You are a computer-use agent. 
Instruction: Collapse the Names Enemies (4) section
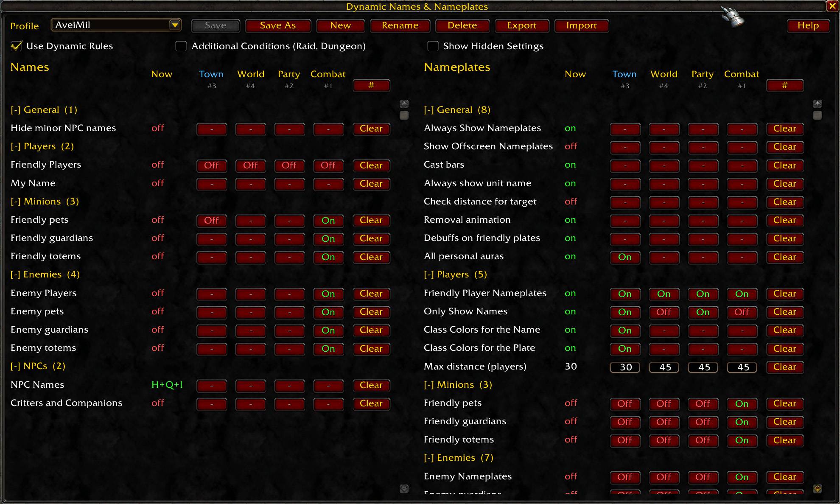click(x=45, y=274)
